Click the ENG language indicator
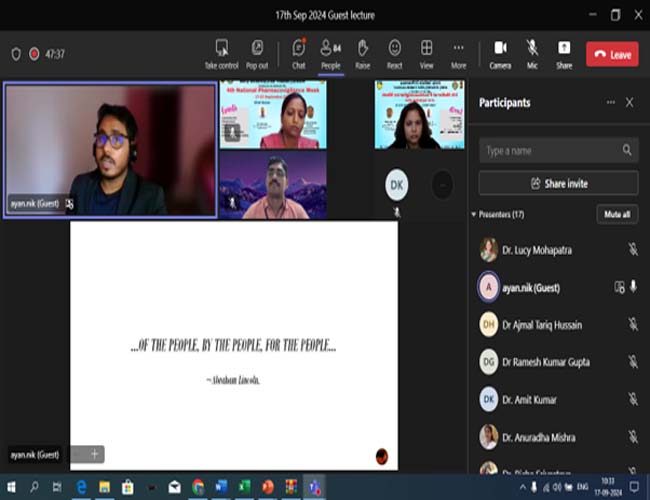The height and width of the screenshot is (500, 650). [582, 487]
